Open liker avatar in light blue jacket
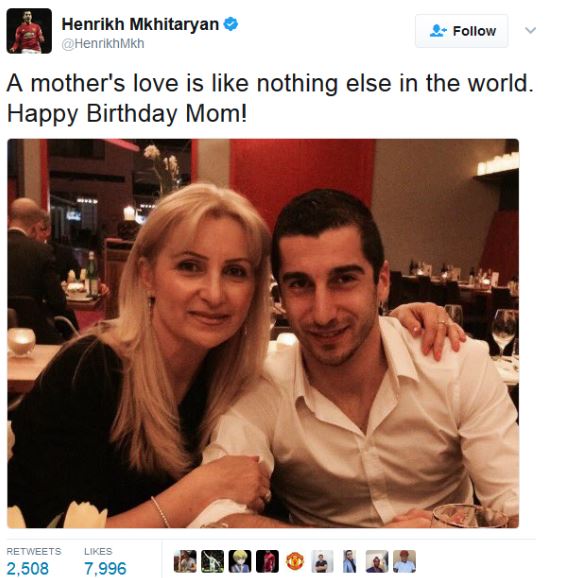 [x=349, y=561]
